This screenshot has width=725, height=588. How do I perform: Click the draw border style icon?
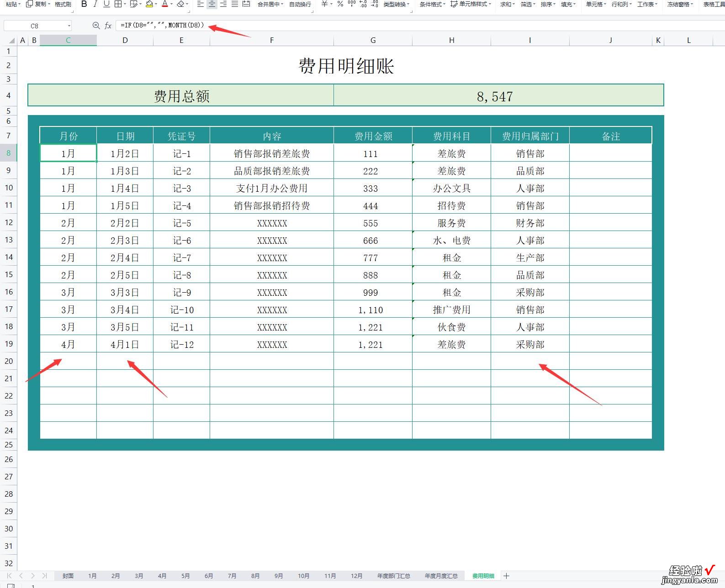[134, 4]
